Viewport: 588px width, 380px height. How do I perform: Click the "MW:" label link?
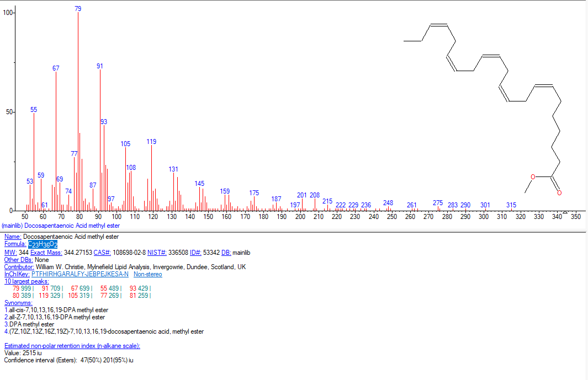[10, 252]
